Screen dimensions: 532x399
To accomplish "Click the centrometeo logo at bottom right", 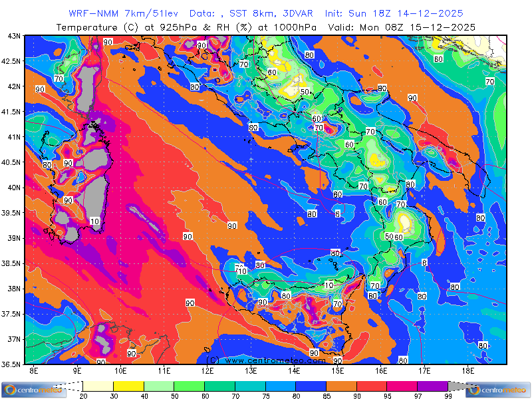I will [498, 390].
